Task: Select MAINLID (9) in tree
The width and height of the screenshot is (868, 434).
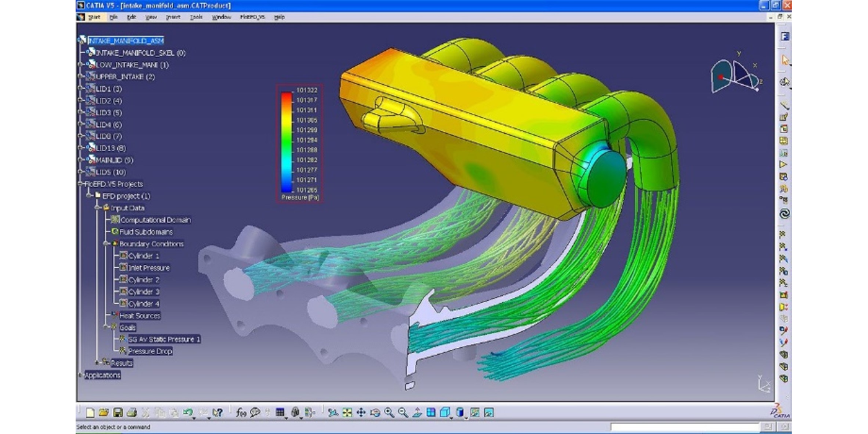Action: pyautogui.click(x=114, y=160)
